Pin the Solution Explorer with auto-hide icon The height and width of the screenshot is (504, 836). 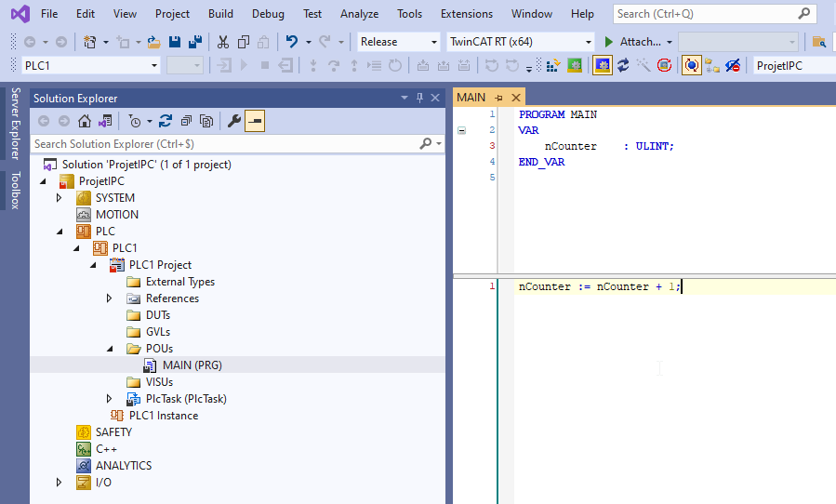pyautogui.click(x=419, y=98)
